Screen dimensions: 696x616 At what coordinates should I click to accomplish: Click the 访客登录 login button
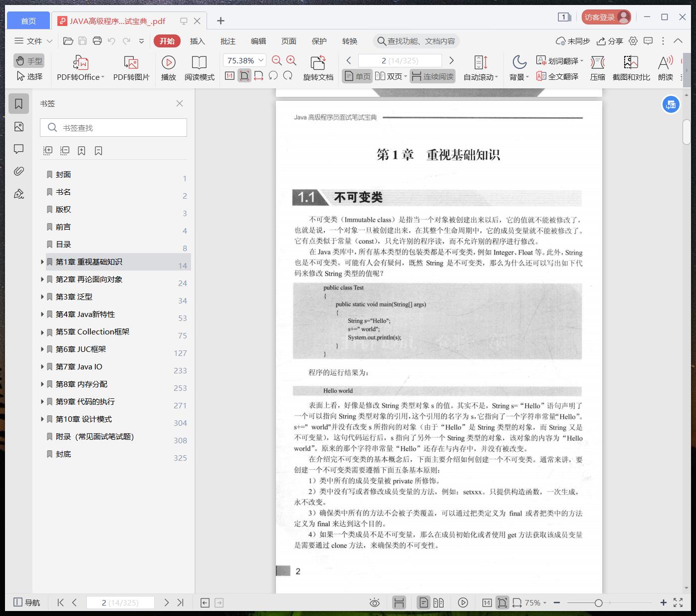(606, 17)
